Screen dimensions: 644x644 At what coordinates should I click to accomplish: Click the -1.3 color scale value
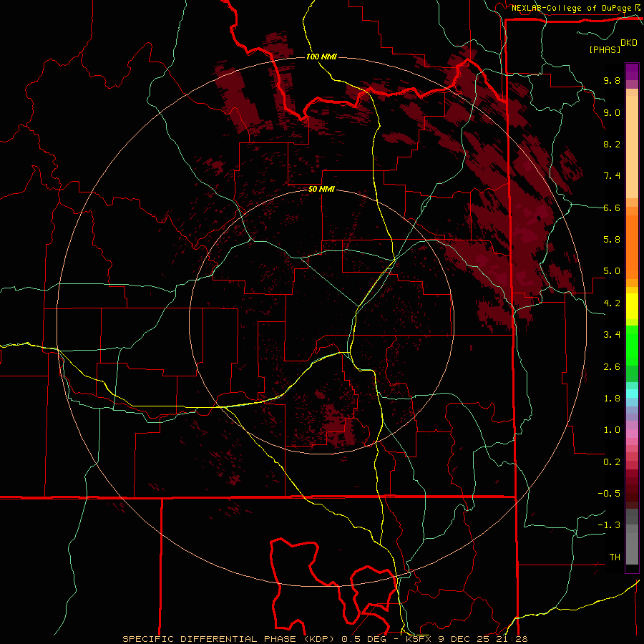point(609,525)
